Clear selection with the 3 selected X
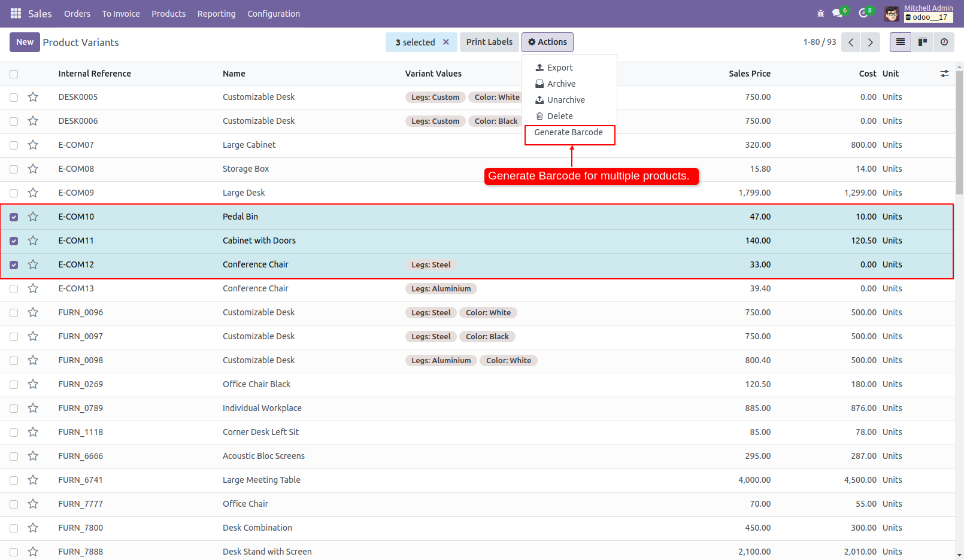964x560 pixels. click(x=446, y=42)
